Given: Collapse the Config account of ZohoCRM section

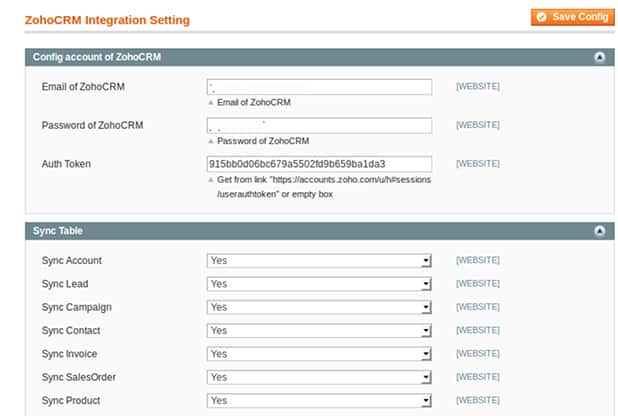Looking at the screenshot, I should tap(599, 57).
